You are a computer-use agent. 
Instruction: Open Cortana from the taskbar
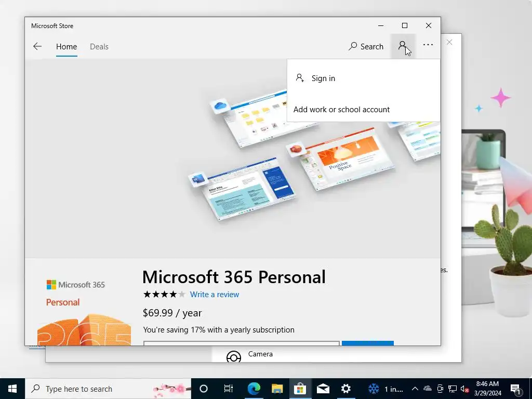(204, 389)
